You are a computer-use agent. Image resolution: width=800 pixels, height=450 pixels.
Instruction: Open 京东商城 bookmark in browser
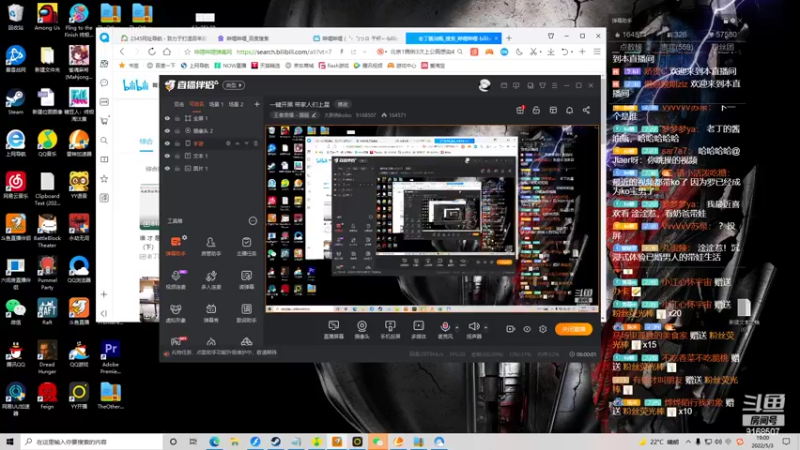[x=299, y=66]
